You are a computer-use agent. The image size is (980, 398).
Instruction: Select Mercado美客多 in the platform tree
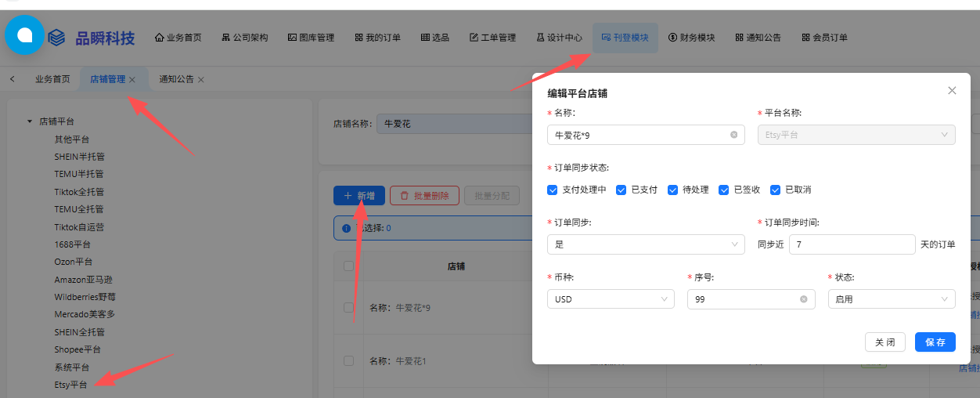point(85,314)
